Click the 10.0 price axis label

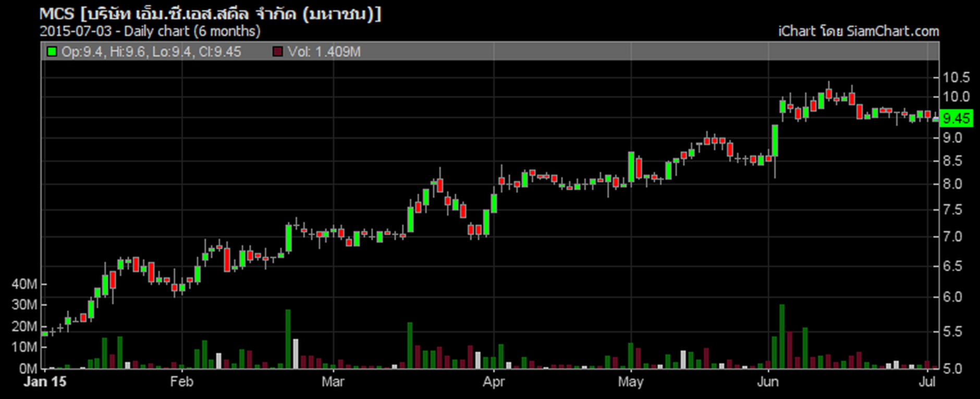coord(956,96)
